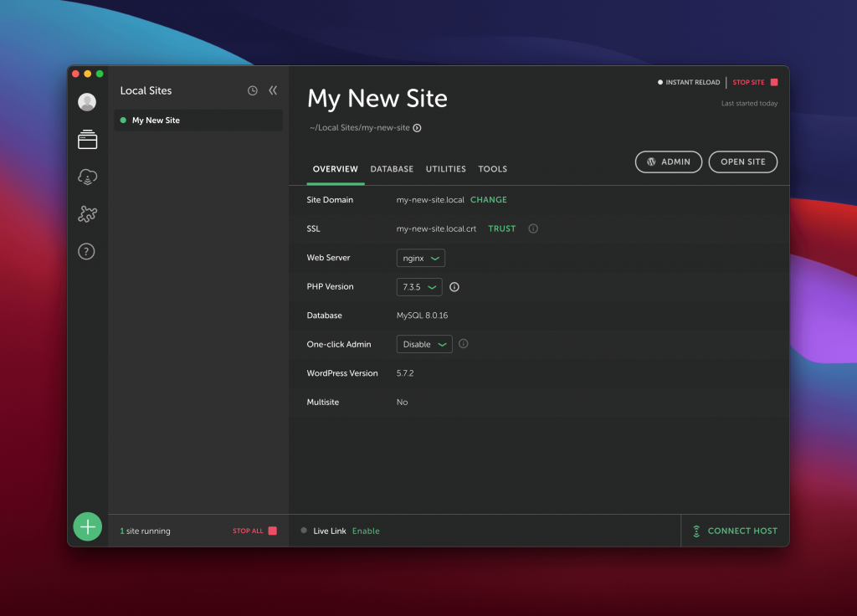
Task: Open the One-click Admin Disable dropdown
Action: tap(424, 344)
